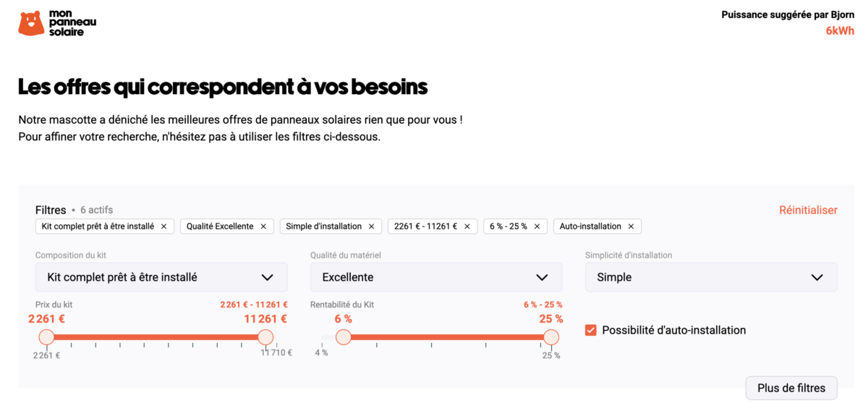Remove the 'Auto-installation' filter chip

coord(631,226)
